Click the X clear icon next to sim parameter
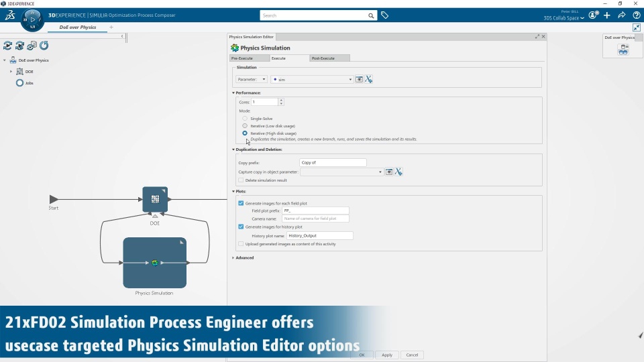 368,79
